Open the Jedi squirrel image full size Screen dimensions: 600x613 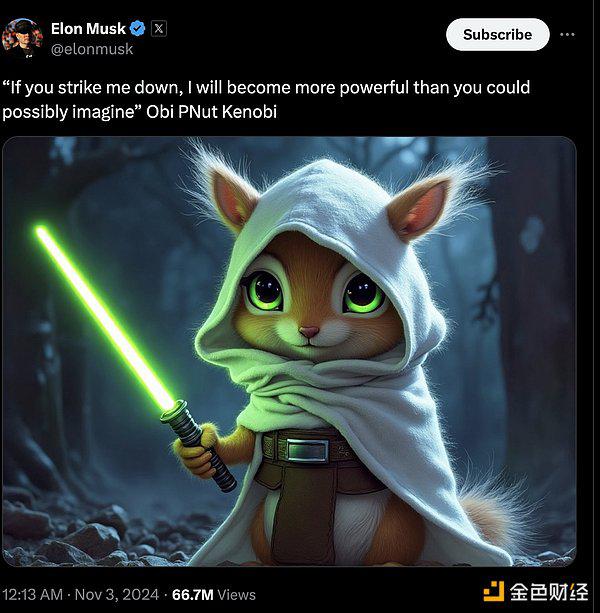289,351
